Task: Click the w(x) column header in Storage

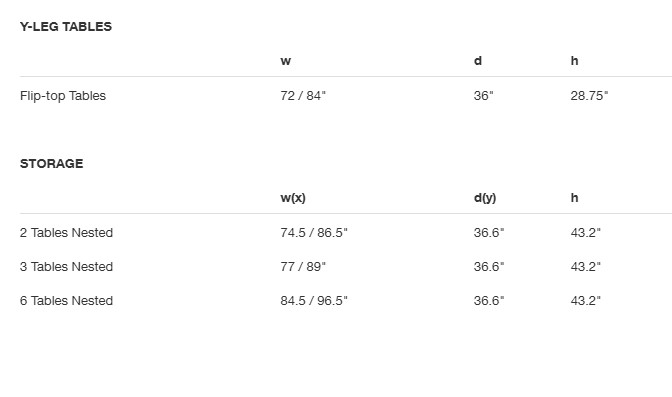Action: 293,198
